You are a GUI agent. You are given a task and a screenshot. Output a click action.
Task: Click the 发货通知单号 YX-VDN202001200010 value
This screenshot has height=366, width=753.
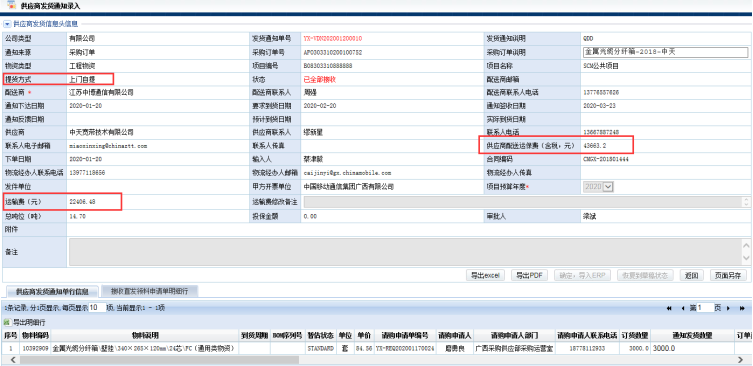pos(333,38)
